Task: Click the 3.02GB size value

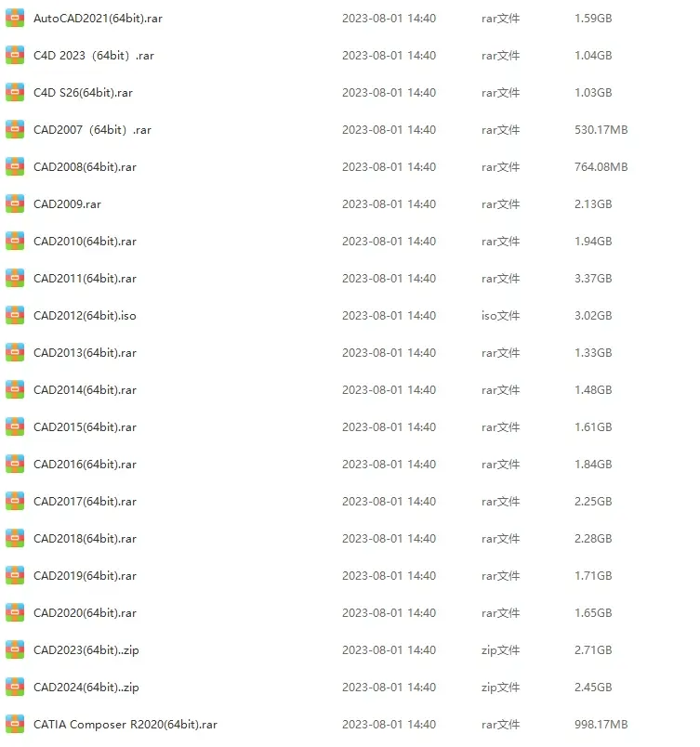Action: [x=593, y=315]
